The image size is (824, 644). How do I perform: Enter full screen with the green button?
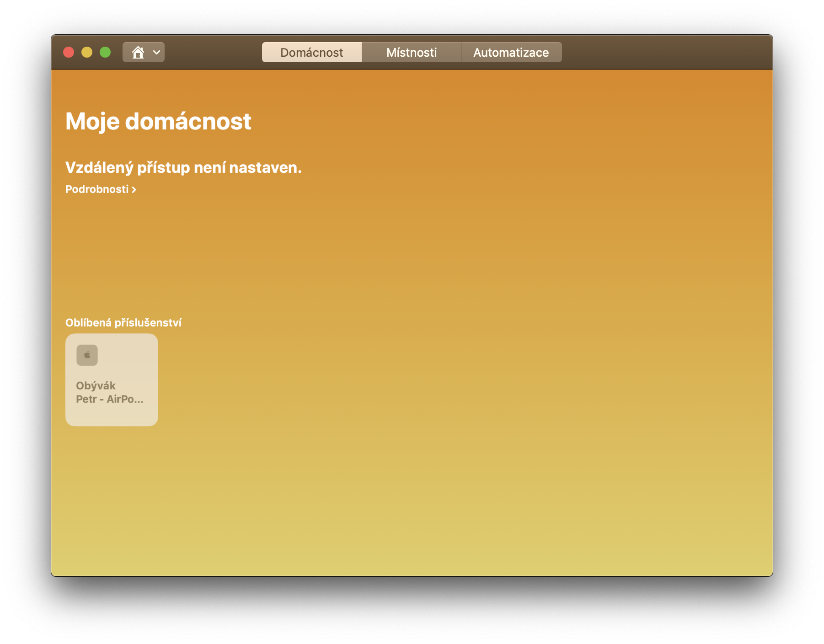(105, 53)
